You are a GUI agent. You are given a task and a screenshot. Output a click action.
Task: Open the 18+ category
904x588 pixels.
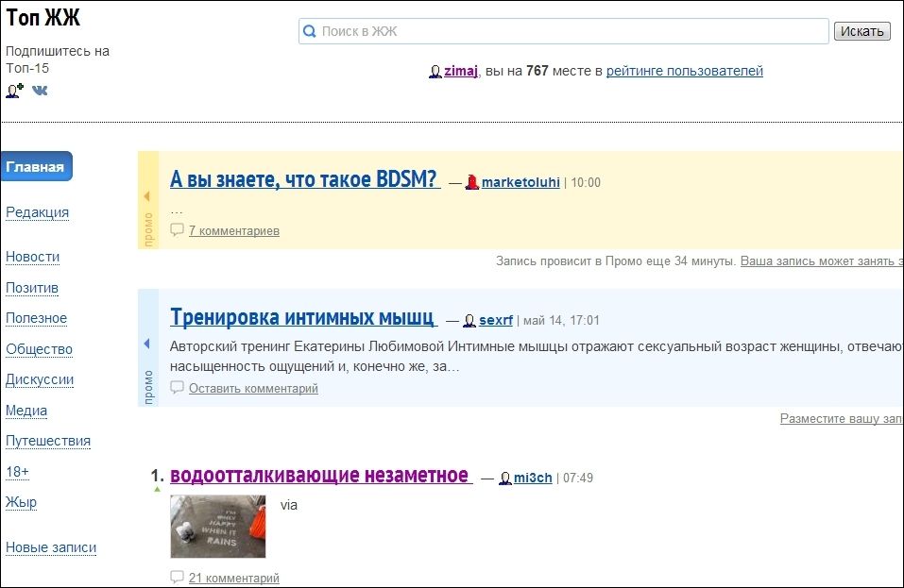click(x=17, y=472)
